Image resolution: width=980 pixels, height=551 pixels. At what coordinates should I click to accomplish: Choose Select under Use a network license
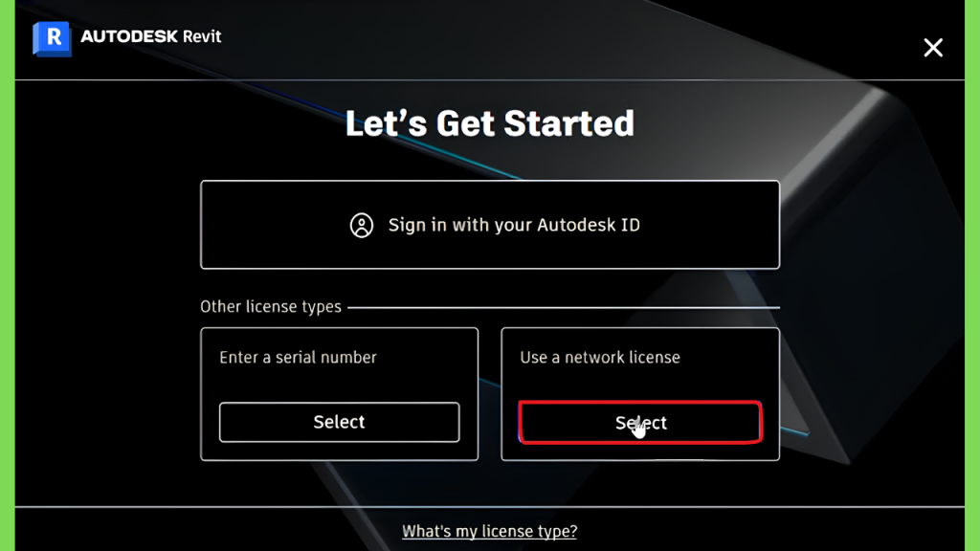(640, 423)
